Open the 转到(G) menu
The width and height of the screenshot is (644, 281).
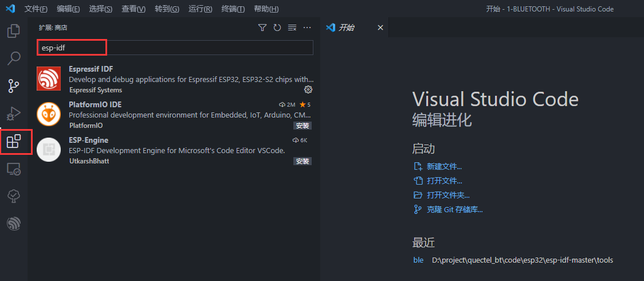(x=167, y=9)
